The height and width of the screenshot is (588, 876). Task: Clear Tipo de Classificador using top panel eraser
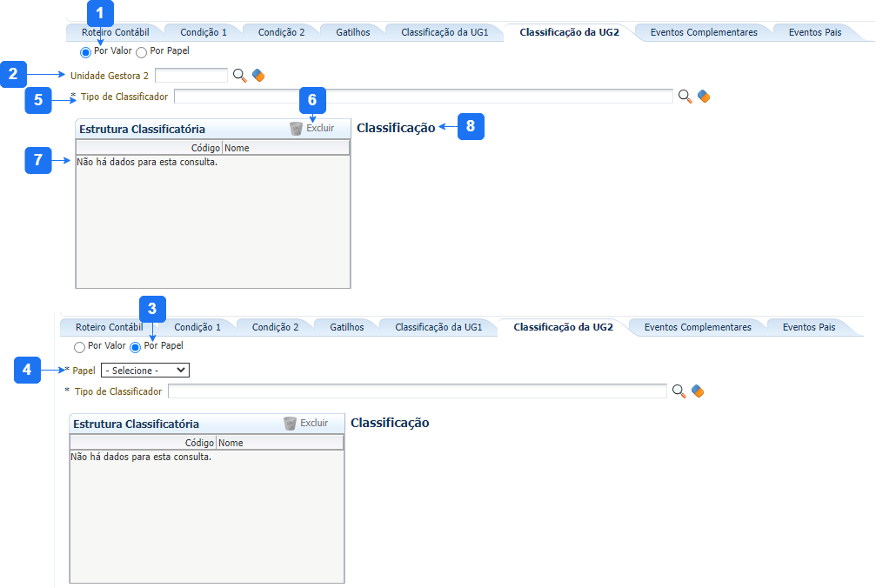(x=704, y=96)
